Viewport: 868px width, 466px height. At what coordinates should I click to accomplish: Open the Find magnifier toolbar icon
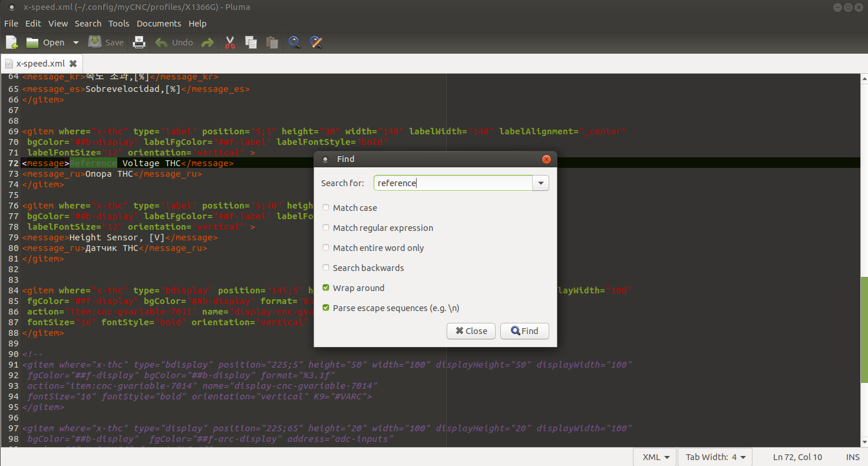pyautogui.click(x=295, y=42)
